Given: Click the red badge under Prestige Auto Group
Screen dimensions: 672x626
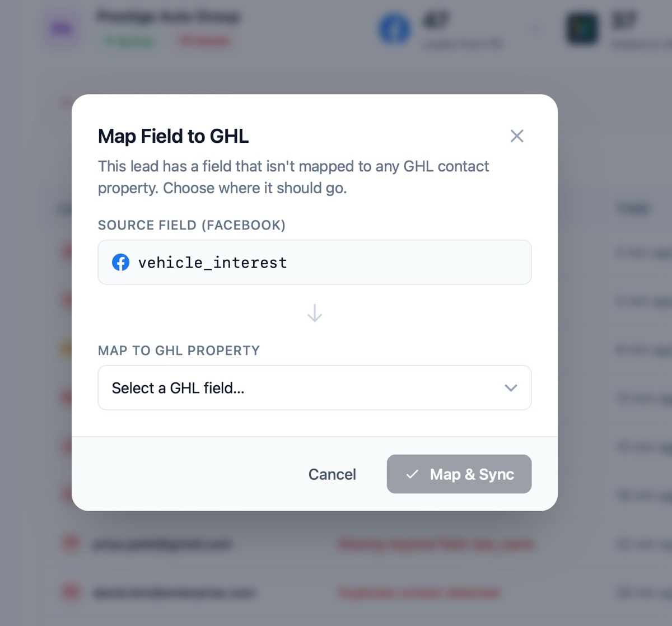Looking at the screenshot, I should click(204, 40).
